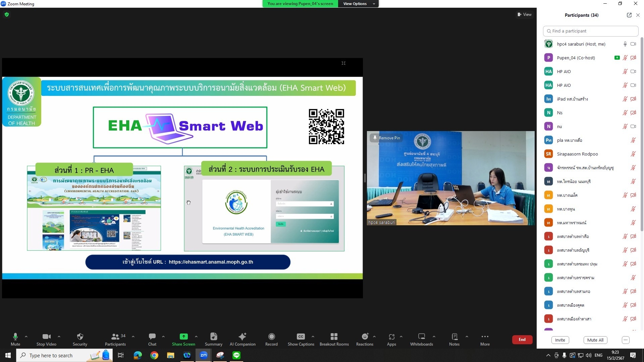The height and width of the screenshot is (362, 644).
Task: Toggle camera for hpc4 saraburi host
Action: [x=633, y=44]
